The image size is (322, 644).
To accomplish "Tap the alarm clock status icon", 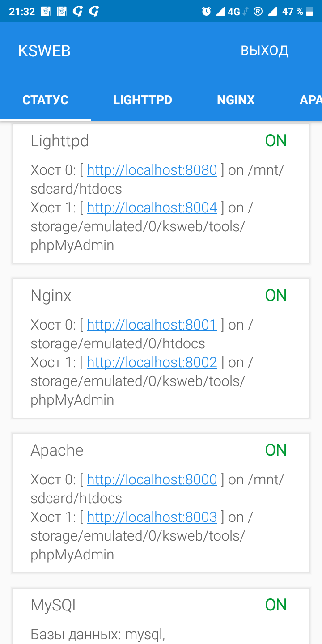I will pyautogui.click(x=206, y=12).
